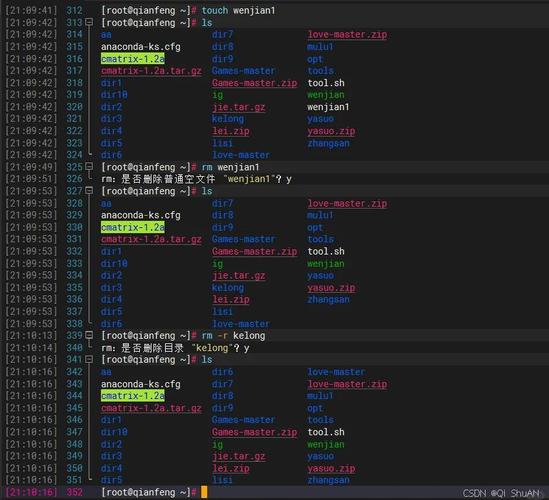Click the 'ls' command on line 341
The width and height of the screenshot is (549, 500).
point(207,360)
